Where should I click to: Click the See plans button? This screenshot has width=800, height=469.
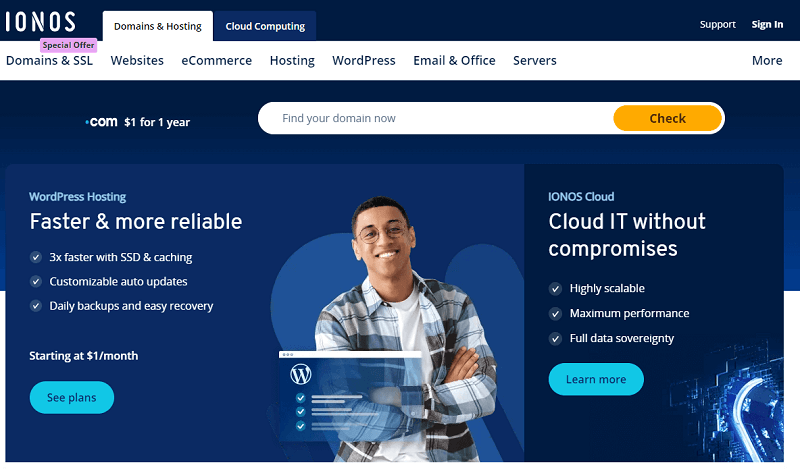pyautogui.click(x=71, y=397)
